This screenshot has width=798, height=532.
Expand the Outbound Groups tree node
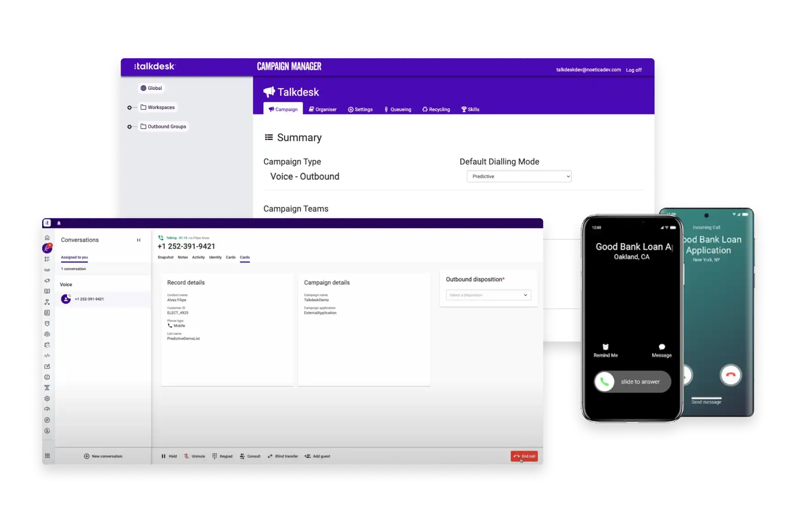tap(129, 127)
